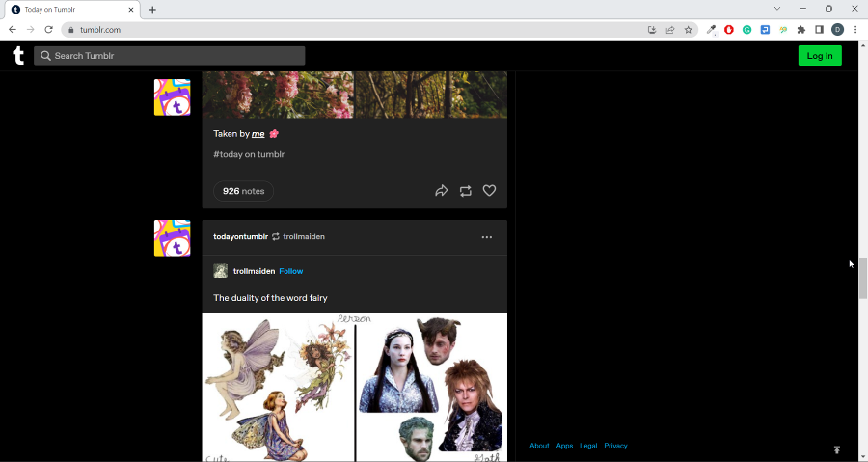The width and height of the screenshot is (868, 462).
Task: Click the share page icon in address bar
Action: 670,30
